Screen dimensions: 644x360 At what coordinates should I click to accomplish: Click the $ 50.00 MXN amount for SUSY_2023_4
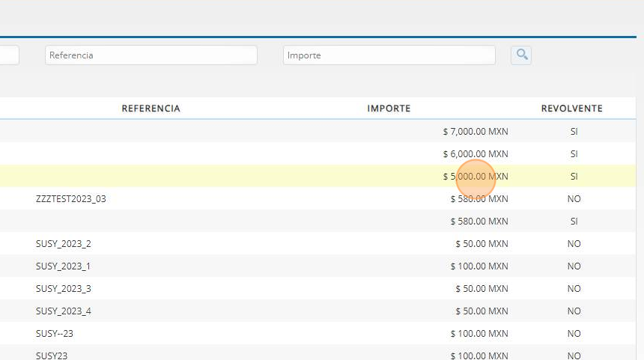tap(482, 311)
